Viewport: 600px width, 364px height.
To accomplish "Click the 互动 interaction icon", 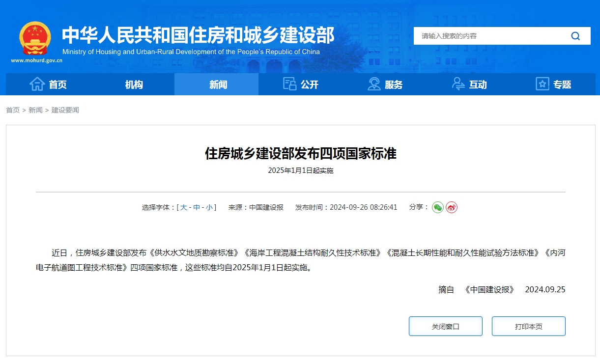I will (x=458, y=84).
